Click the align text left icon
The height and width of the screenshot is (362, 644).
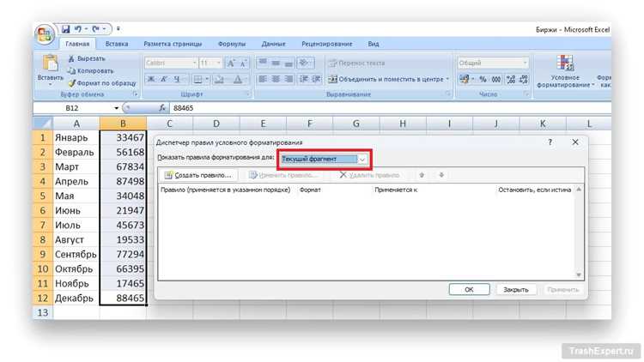(x=263, y=79)
